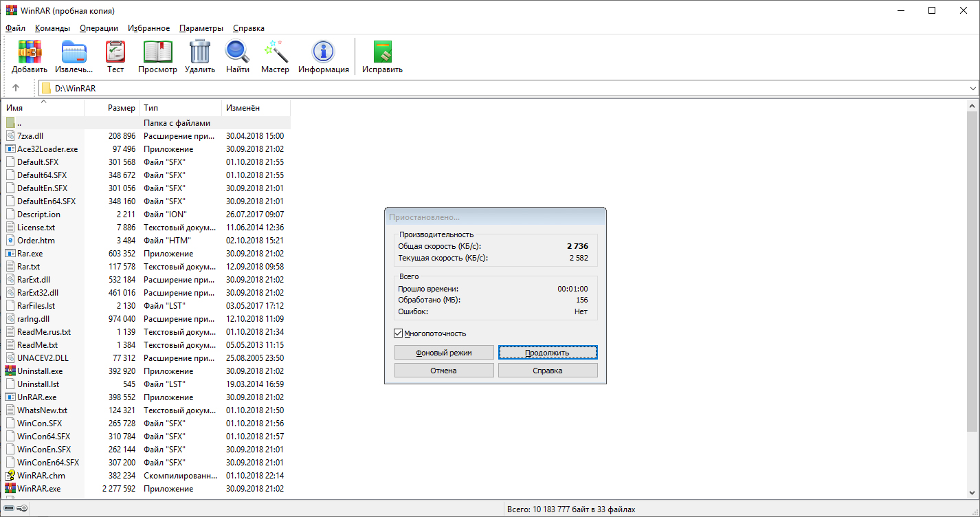Open the Операции menu
Viewport: 980px width, 517px height.
pos(99,28)
